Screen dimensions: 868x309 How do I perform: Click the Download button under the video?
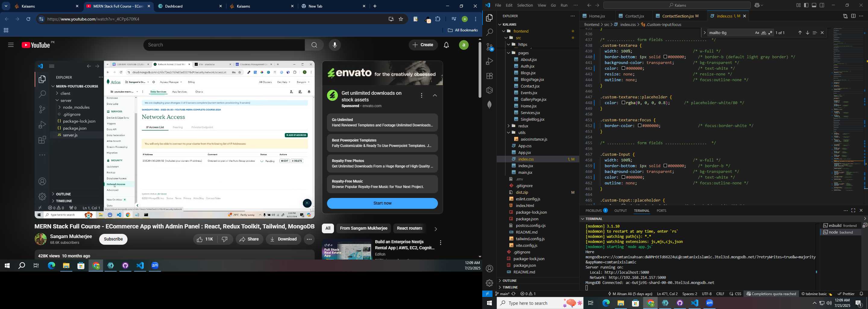click(283, 239)
